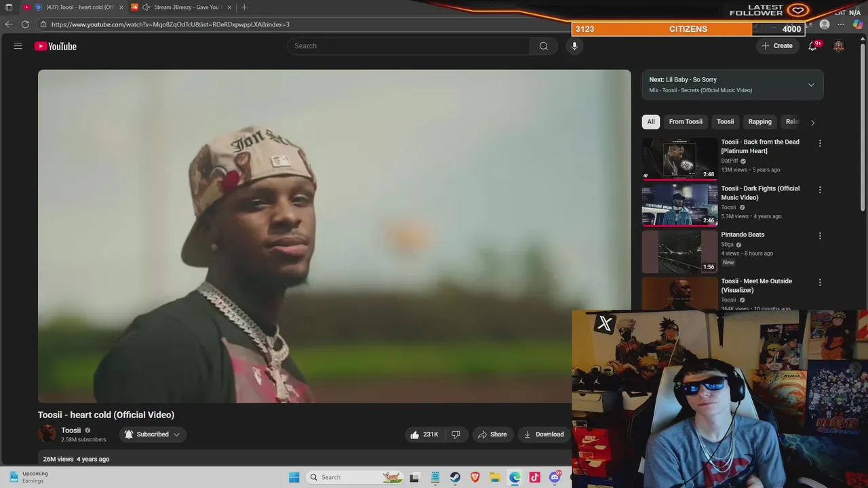Dislike the heart cold video

456,434
